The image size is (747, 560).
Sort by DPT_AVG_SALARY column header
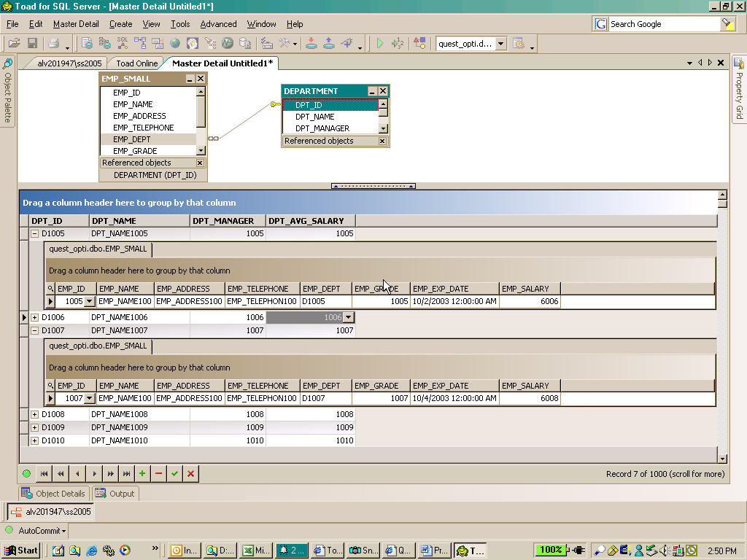(x=310, y=221)
